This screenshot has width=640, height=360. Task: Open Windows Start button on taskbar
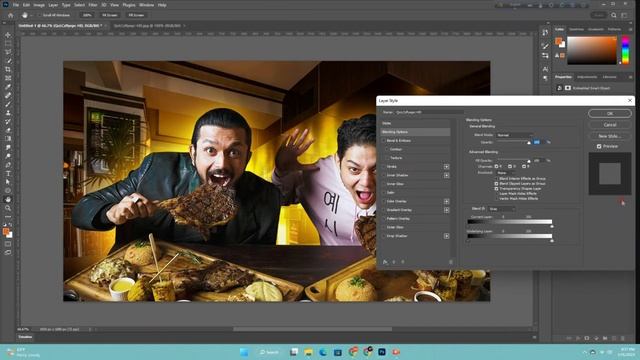pos(244,352)
